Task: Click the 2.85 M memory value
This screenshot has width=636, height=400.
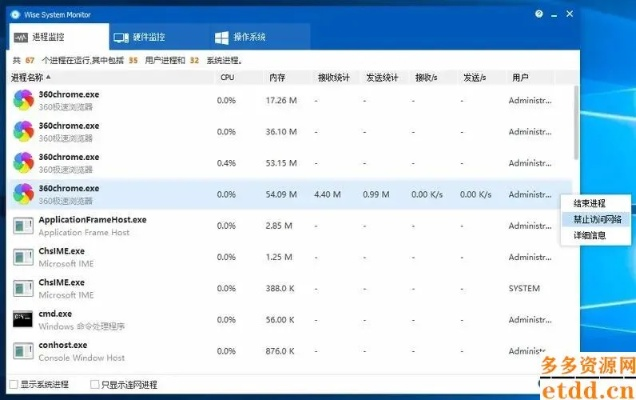Action: pos(279,226)
